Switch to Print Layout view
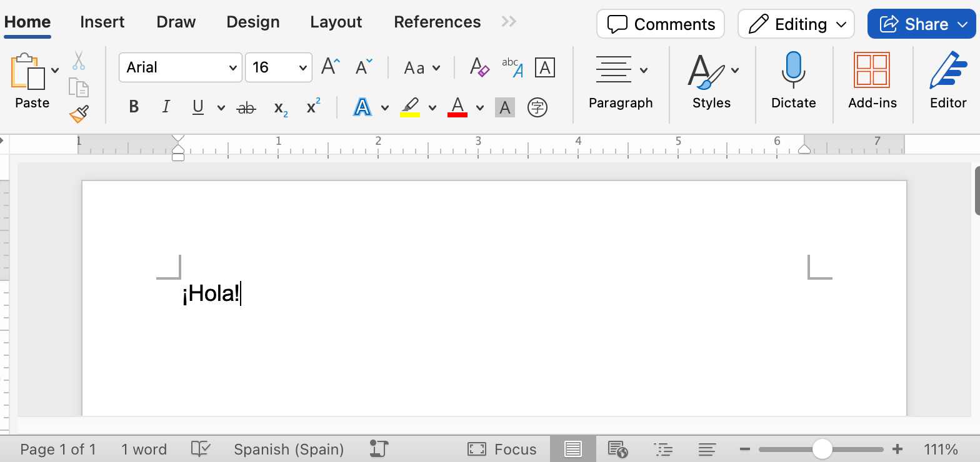 573,449
